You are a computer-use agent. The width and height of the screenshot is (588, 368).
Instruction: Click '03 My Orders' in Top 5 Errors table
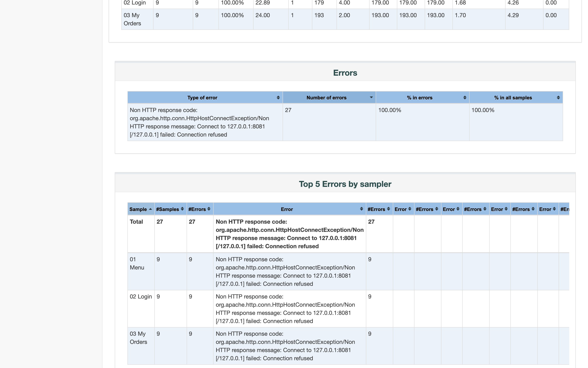[138, 338]
